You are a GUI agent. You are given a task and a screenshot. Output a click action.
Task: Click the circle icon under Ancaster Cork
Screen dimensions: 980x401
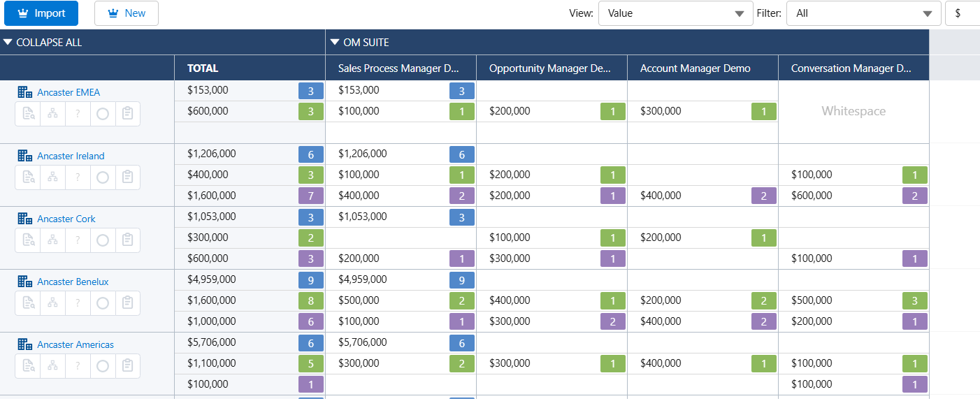coord(103,240)
